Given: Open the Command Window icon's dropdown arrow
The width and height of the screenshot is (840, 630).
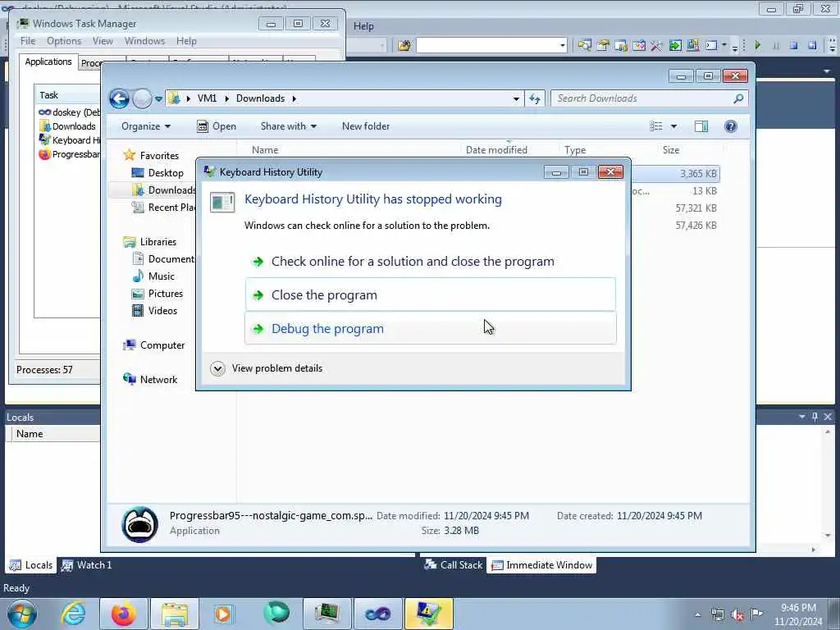Looking at the screenshot, I should point(724,45).
